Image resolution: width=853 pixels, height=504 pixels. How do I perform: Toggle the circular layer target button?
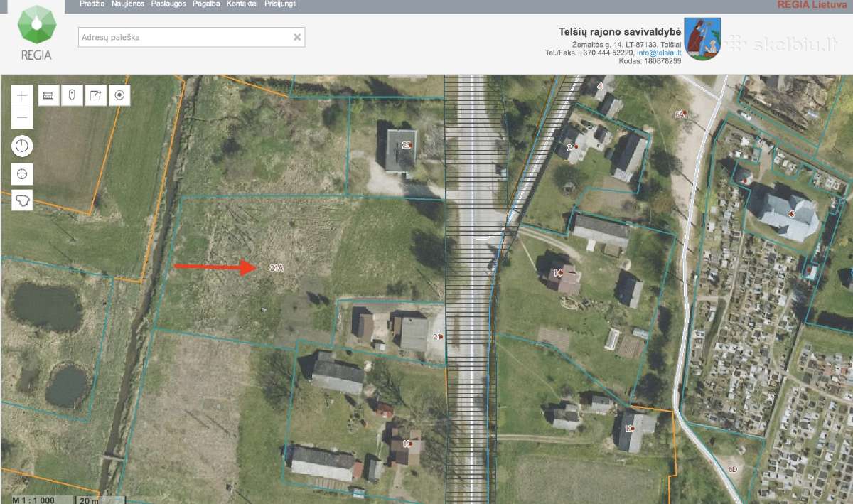tap(119, 95)
